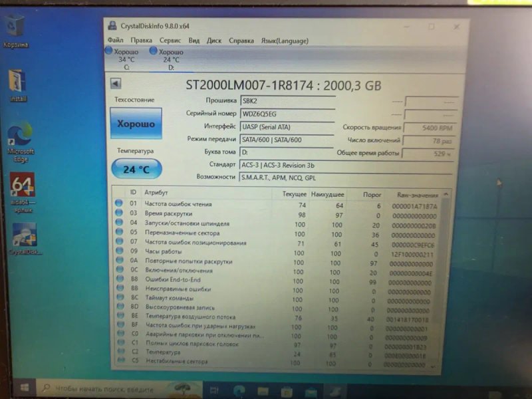Click the Атрибут column header
This screenshot has width=532, height=399.
[x=156, y=192]
